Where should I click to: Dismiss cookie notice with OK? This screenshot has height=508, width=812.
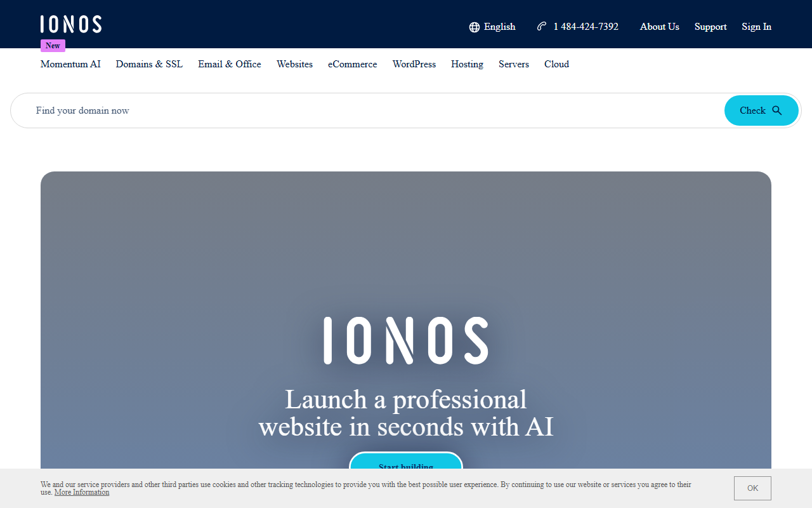click(x=752, y=488)
